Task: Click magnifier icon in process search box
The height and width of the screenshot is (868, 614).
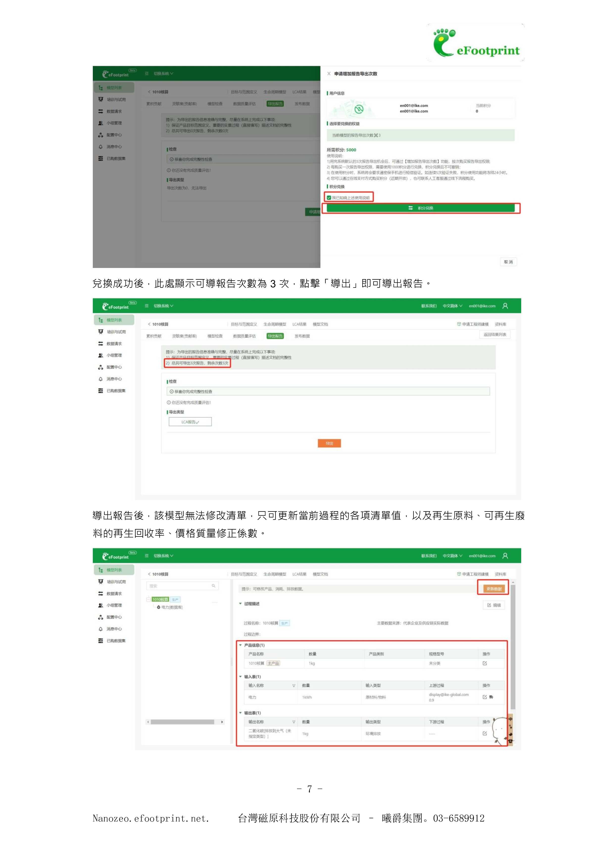Action: click(x=214, y=586)
